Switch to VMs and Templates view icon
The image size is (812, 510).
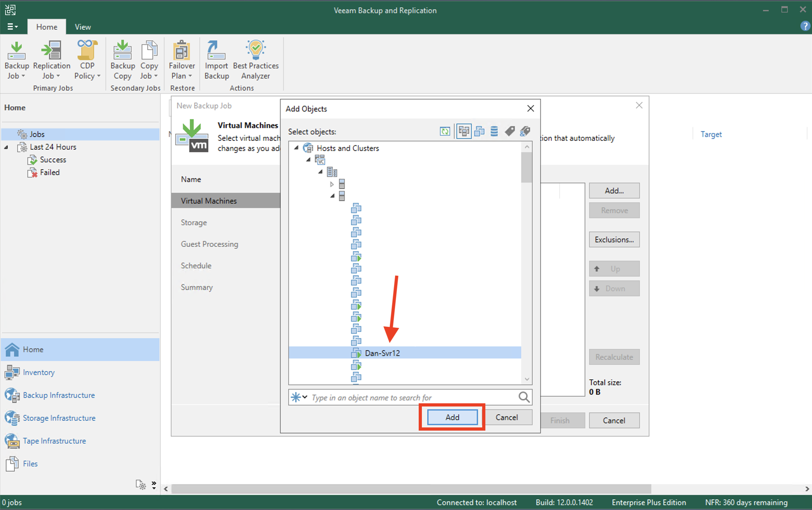tap(479, 131)
